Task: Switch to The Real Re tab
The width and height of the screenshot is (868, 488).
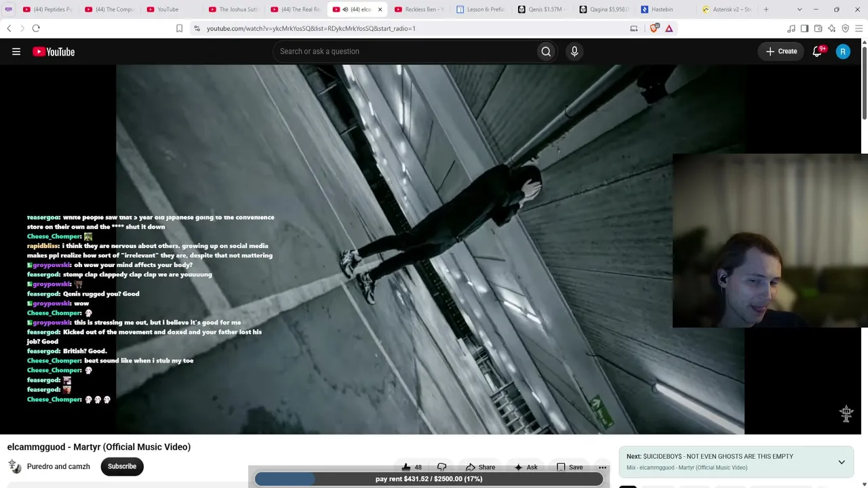Action: [296, 9]
